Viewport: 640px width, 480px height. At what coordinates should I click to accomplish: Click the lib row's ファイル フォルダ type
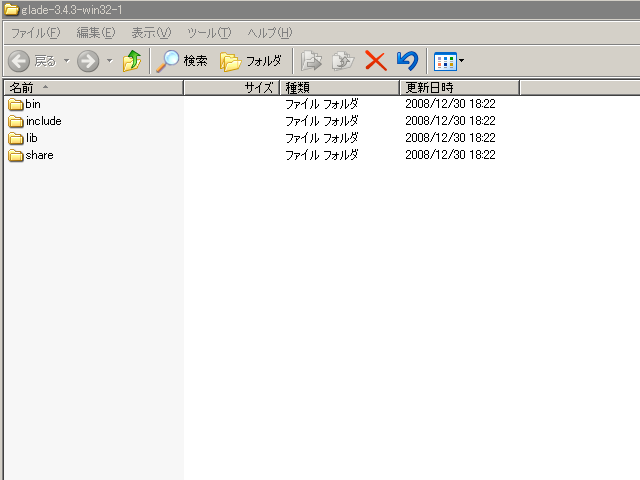point(322,138)
